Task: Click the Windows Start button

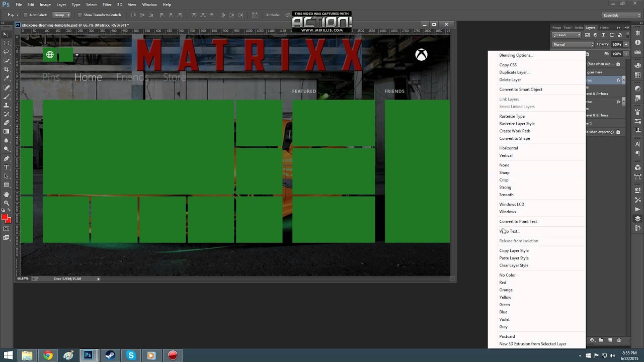Action: point(8,355)
